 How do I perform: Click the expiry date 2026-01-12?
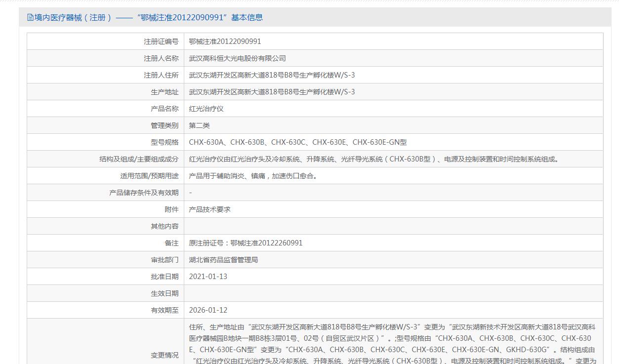[x=208, y=310]
